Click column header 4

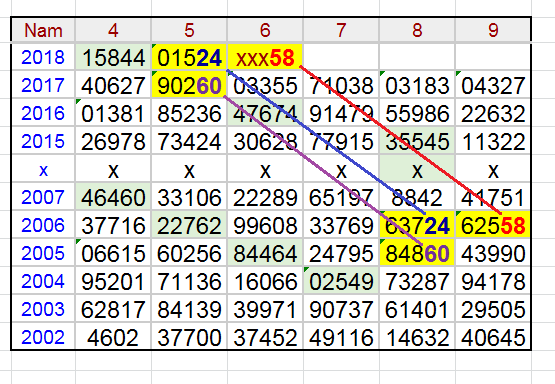(x=113, y=30)
